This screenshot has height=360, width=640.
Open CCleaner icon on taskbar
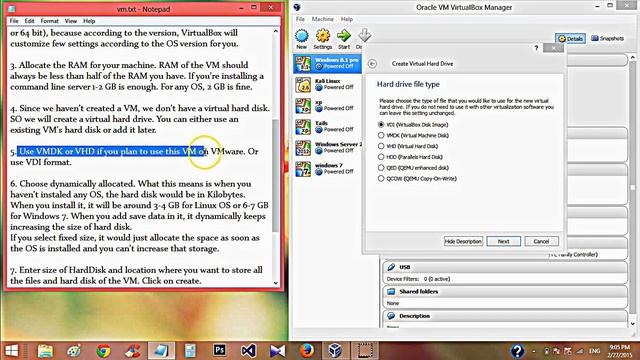tap(133, 351)
